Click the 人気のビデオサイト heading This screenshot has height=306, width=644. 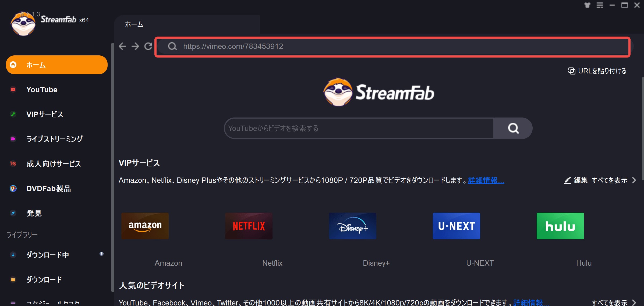[x=152, y=285]
